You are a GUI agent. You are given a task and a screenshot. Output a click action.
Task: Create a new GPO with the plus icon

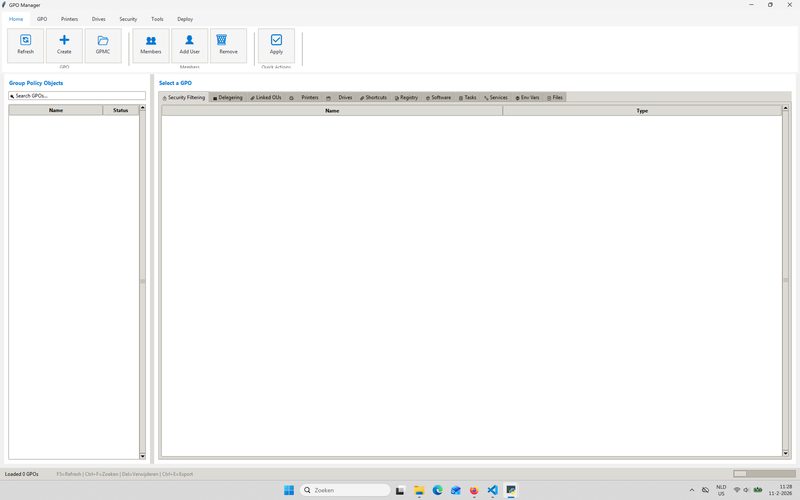tap(64, 40)
